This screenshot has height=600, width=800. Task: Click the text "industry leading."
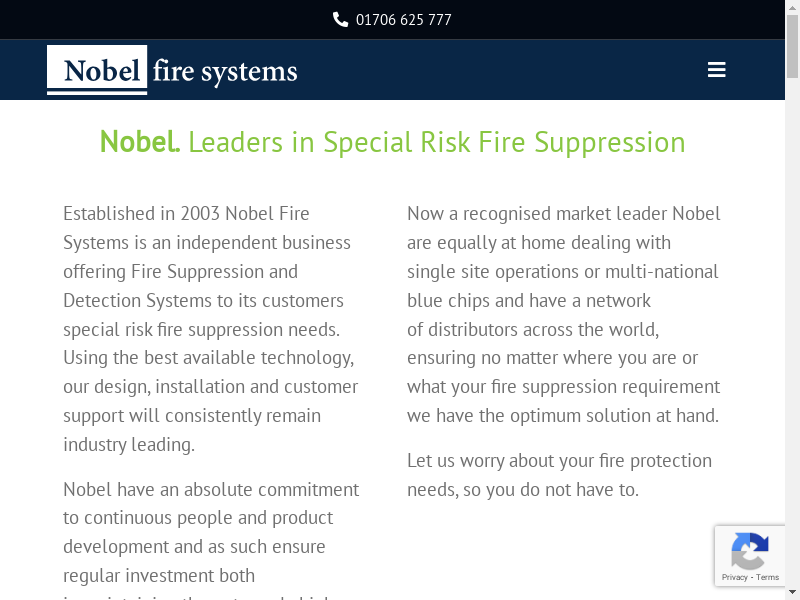pyautogui.click(x=129, y=445)
